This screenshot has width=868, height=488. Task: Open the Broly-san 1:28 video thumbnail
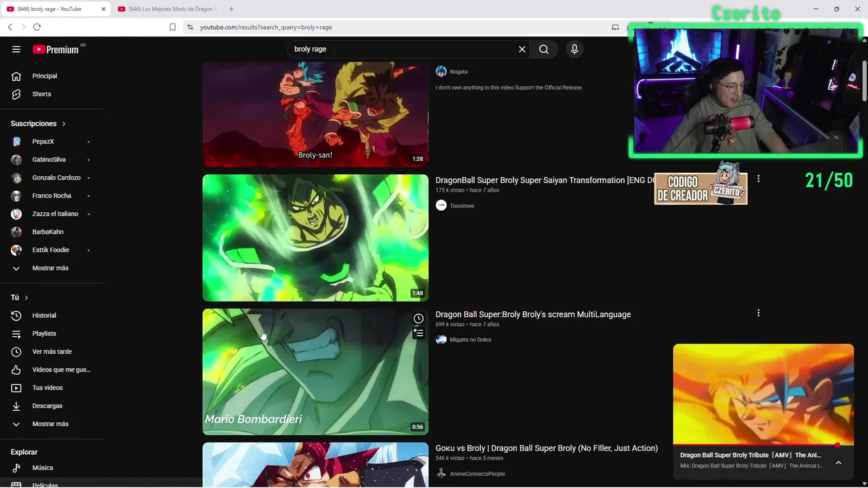(x=315, y=114)
